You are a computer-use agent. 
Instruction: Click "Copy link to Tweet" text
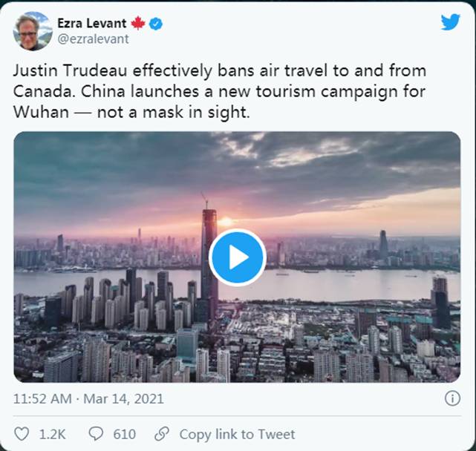click(237, 435)
